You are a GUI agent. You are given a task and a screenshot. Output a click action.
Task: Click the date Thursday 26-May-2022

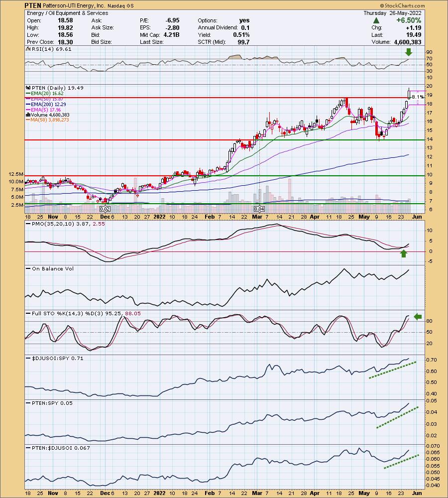pos(392,13)
